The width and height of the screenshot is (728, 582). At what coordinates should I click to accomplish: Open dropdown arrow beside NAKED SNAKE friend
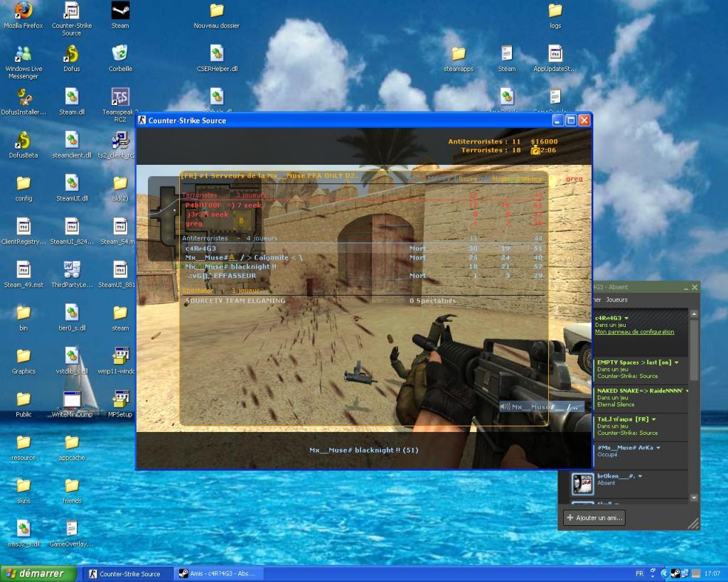coord(687,391)
